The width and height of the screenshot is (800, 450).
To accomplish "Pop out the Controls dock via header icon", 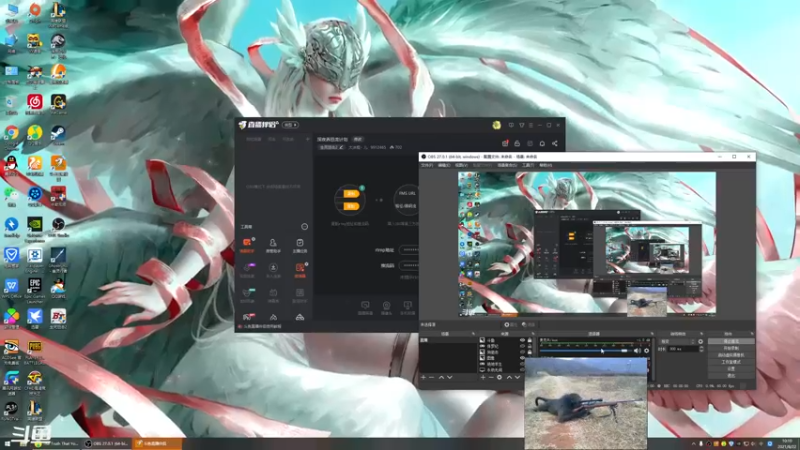I will pyautogui.click(x=752, y=334).
